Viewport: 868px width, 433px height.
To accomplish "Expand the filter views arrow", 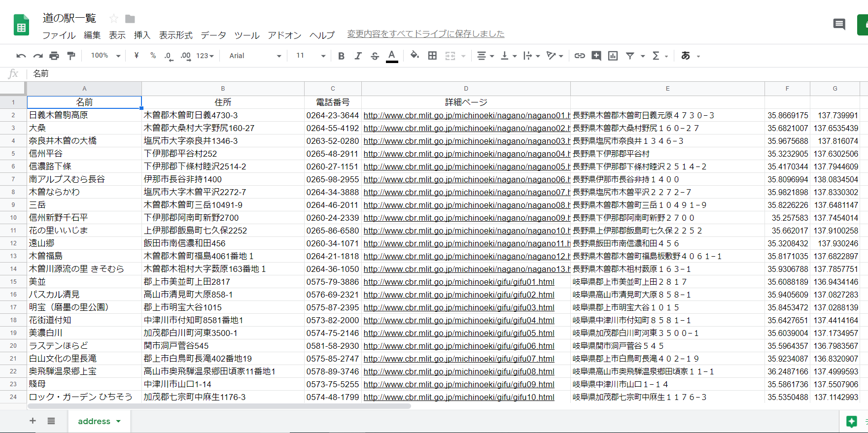I will pyautogui.click(x=643, y=56).
